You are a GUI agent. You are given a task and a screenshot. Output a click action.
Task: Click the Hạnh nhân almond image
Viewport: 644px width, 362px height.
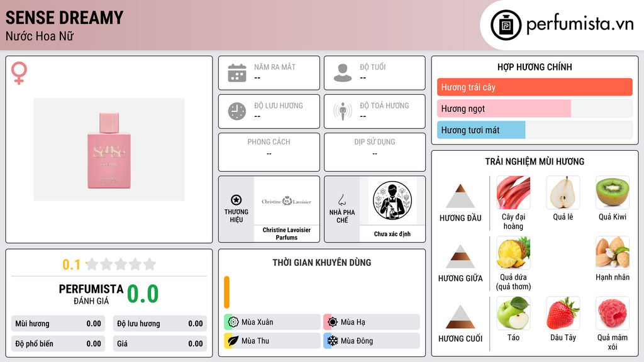pos(613,253)
